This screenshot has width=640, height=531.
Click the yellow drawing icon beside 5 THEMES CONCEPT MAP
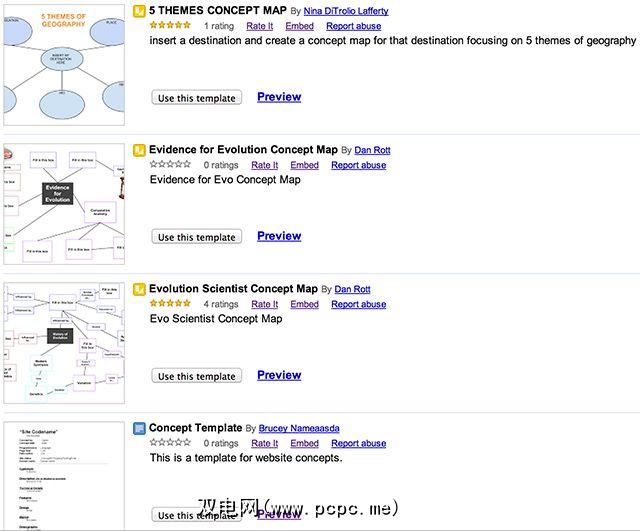[139, 11]
